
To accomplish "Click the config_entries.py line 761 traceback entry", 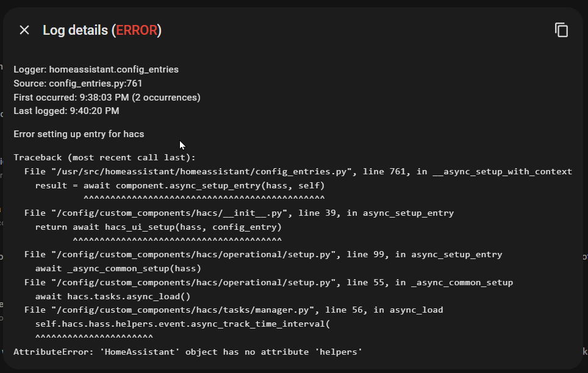I will [x=298, y=172].
